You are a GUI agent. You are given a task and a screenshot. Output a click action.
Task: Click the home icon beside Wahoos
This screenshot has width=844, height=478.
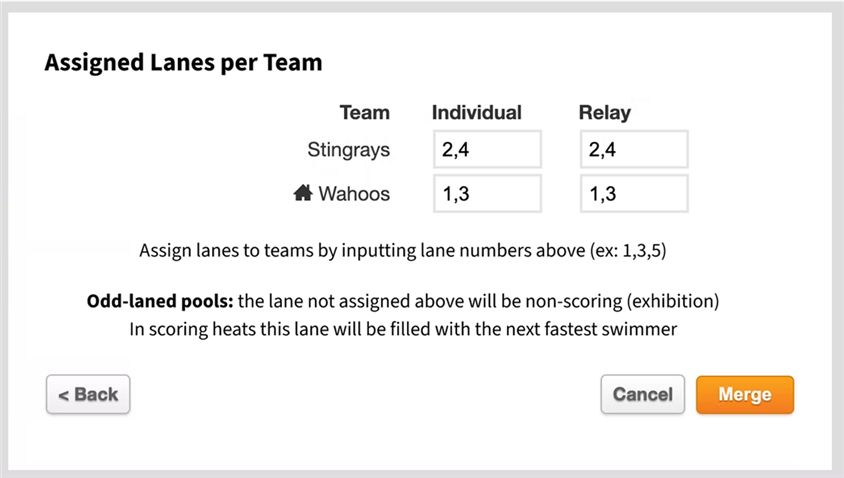tap(303, 194)
